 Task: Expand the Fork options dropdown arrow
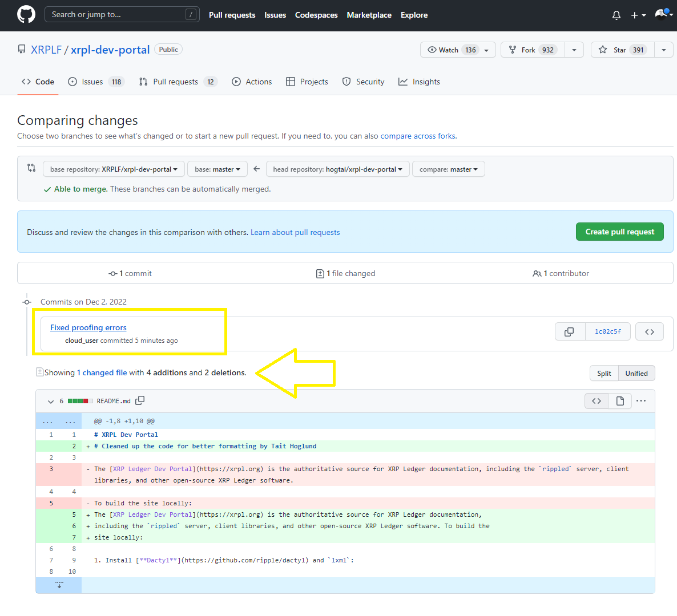574,50
